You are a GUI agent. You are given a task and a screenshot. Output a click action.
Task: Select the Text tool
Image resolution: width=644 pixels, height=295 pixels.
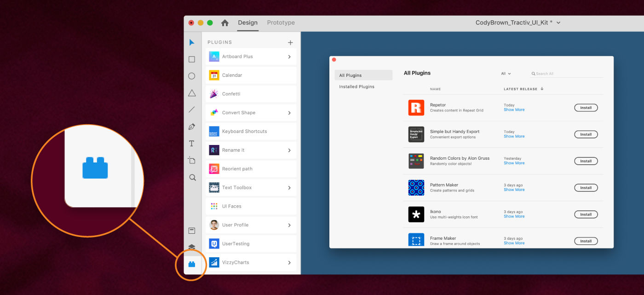(191, 143)
